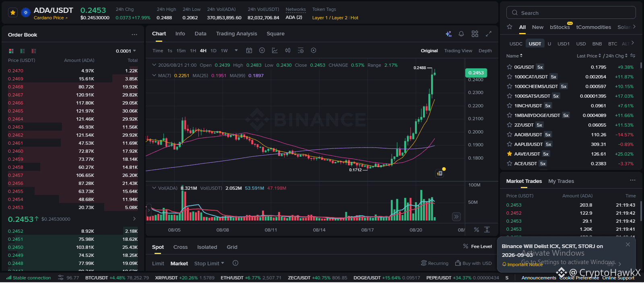Expand more time interval options dropdown
The image size is (644, 283).
[x=236, y=51]
